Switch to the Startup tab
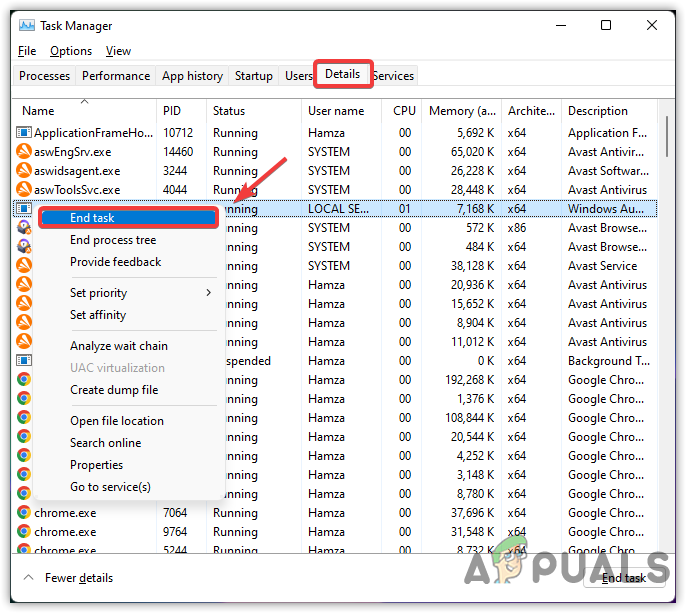This screenshot has width=686, height=613. [x=254, y=76]
